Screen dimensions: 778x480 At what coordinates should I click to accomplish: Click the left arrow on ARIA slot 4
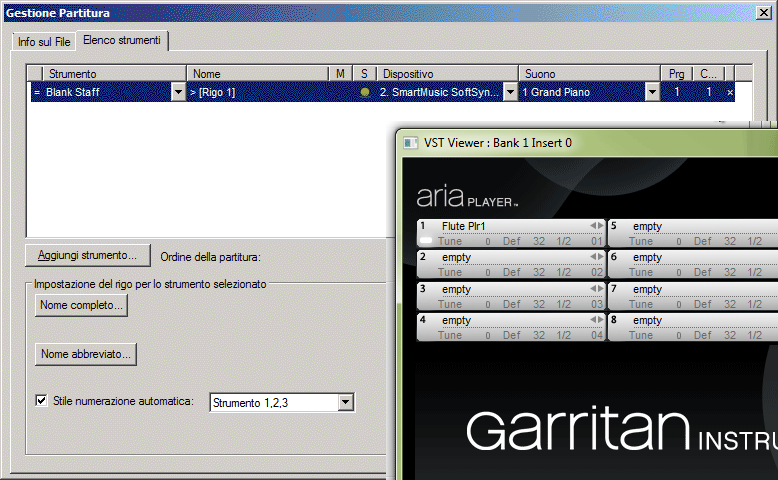(x=593, y=320)
